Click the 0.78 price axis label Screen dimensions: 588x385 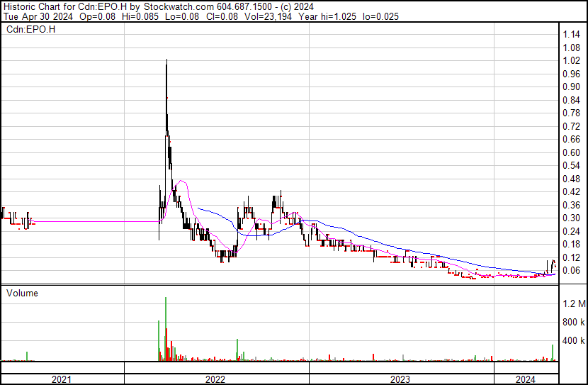(572, 113)
